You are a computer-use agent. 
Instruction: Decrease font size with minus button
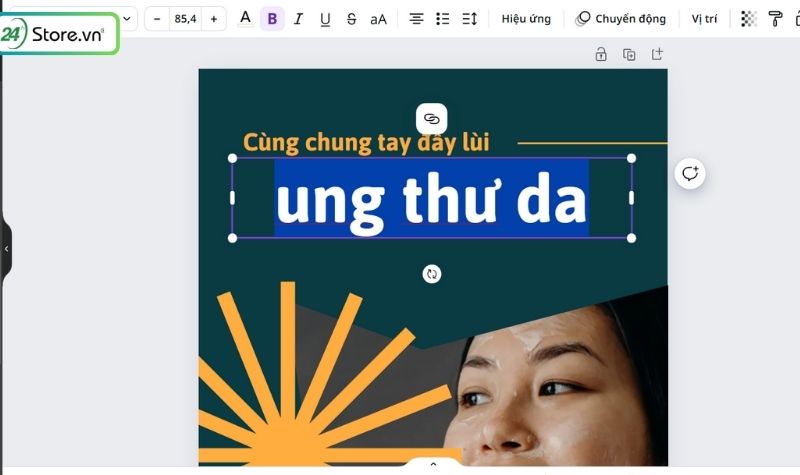tap(157, 19)
